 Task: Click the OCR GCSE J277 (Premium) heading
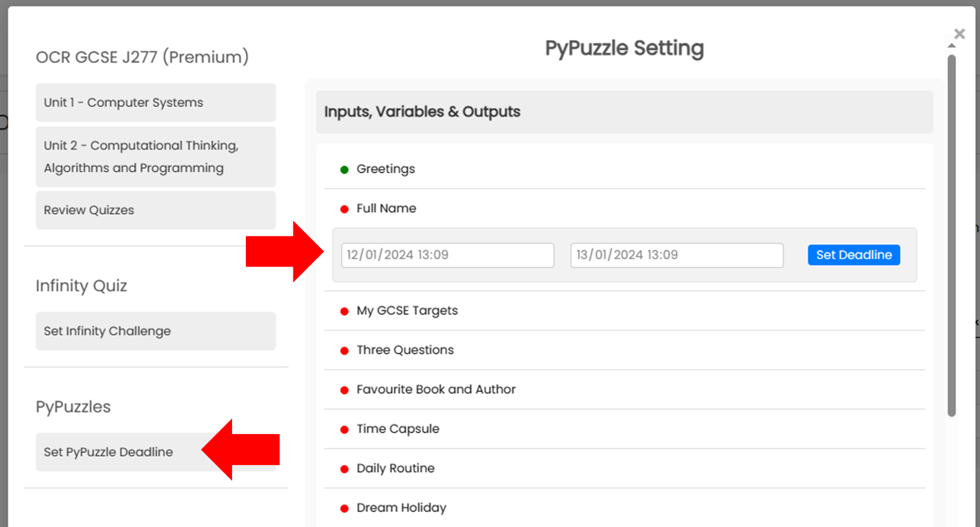(142, 57)
